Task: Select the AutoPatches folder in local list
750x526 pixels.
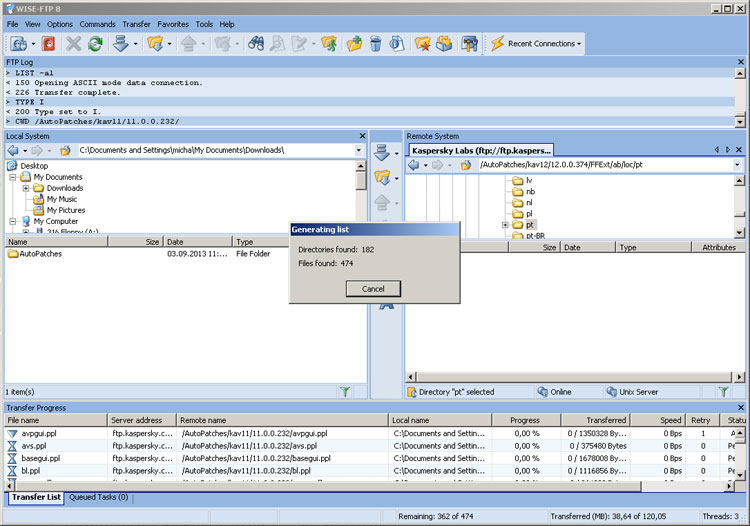Action: 40,254
